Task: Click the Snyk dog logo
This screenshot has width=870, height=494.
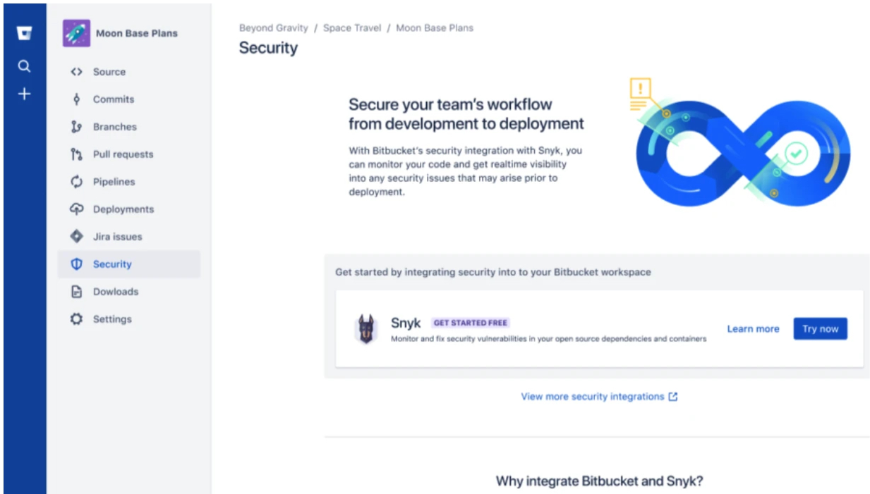Action: click(367, 329)
